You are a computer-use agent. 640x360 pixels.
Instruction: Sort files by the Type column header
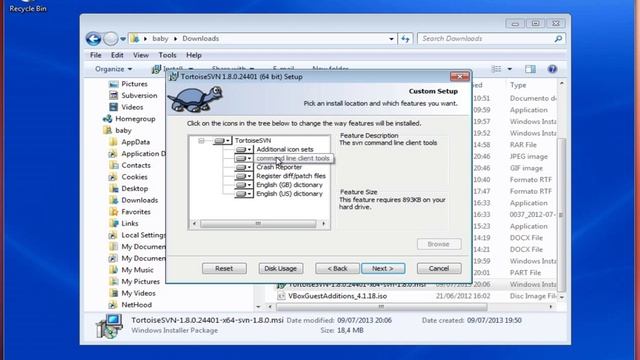pos(518,85)
